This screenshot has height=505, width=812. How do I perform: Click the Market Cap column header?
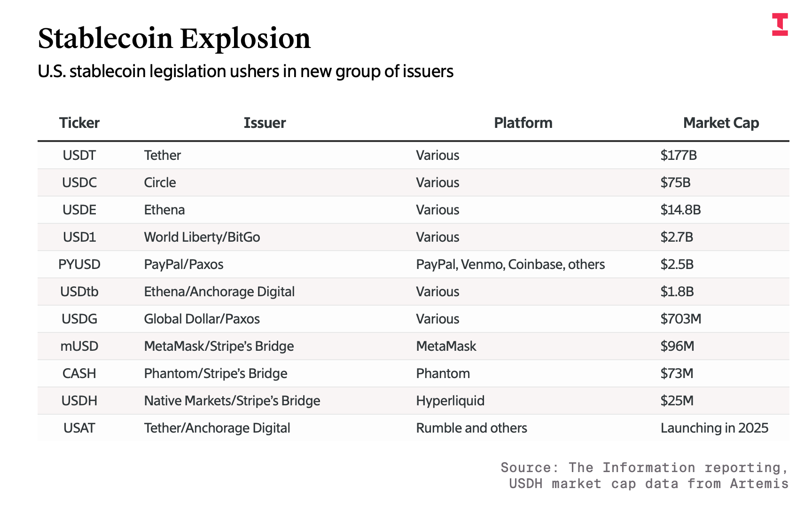coord(720,123)
